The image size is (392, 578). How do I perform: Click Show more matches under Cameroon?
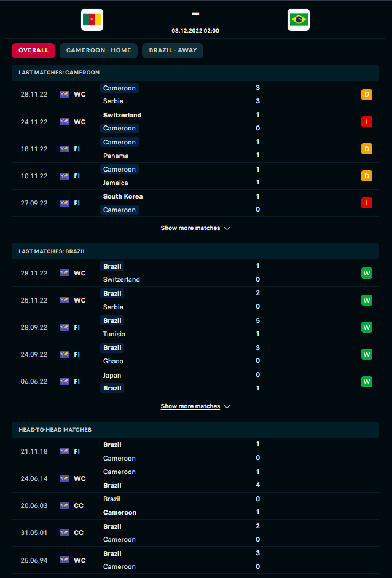click(190, 228)
